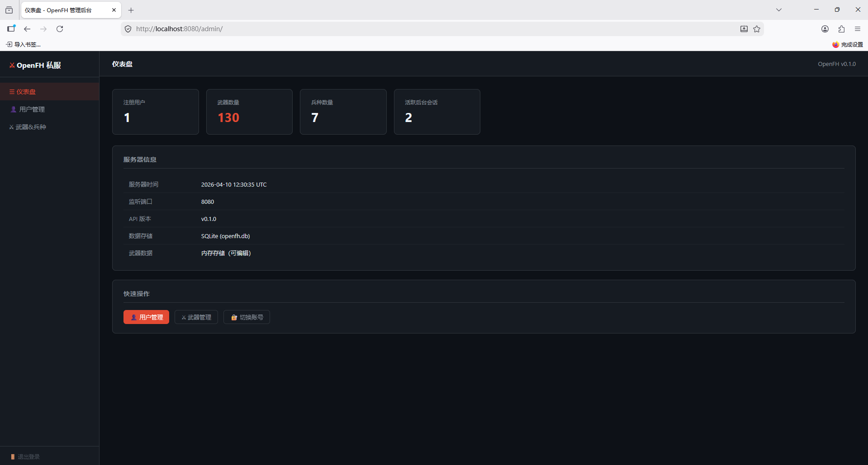Open the 武器&兵种 sidebar menu item
This screenshot has height=465, width=868.
coord(49,127)
